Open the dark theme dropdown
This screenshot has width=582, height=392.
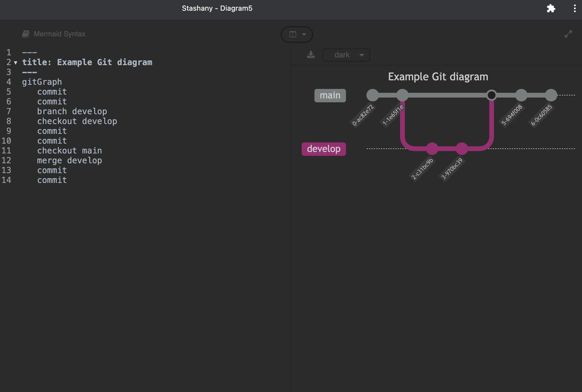(346, 55)
